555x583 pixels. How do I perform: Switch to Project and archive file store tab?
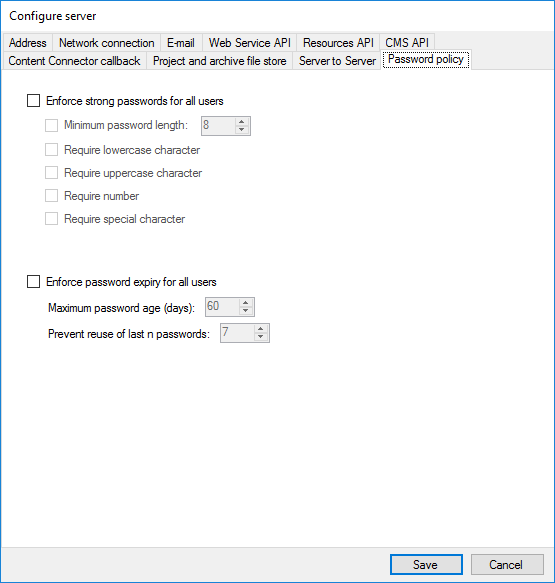click(x=220, y=61)
